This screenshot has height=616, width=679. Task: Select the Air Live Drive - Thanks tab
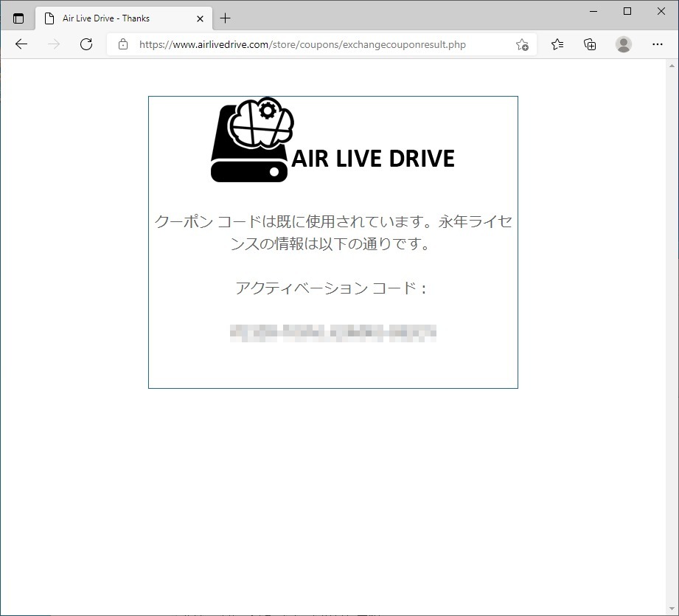[x=124, y=18]
